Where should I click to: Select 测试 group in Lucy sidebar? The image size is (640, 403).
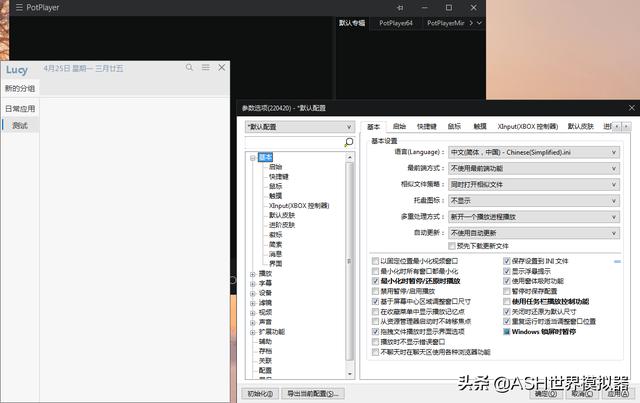point(20,125)
